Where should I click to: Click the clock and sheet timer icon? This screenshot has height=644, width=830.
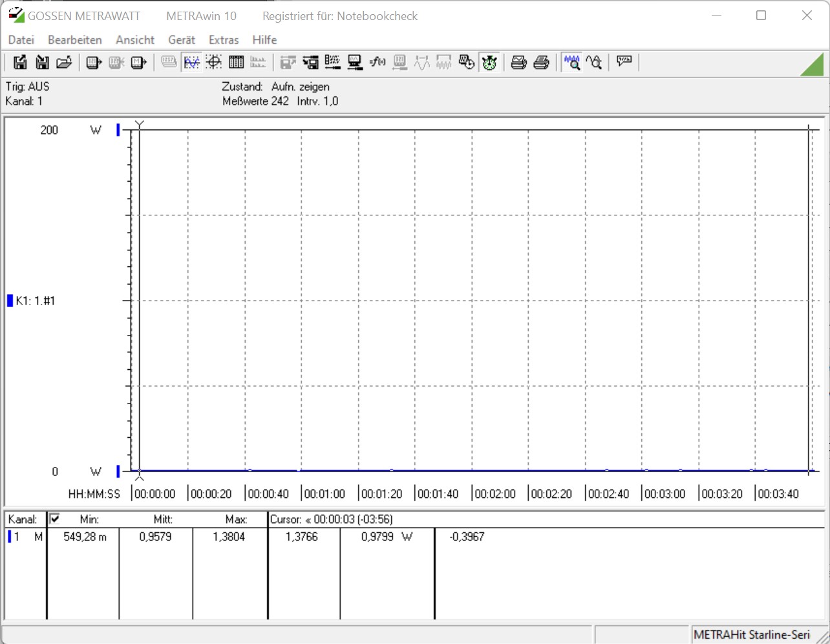pos(467,62)
